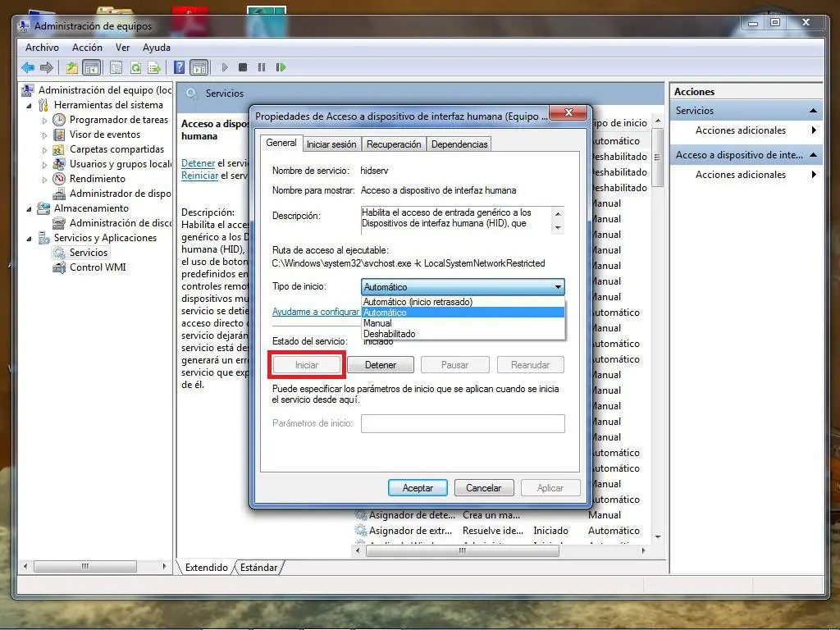Click the Aceptar button
The width and height of the screenshot is (840, 630).
418,488
